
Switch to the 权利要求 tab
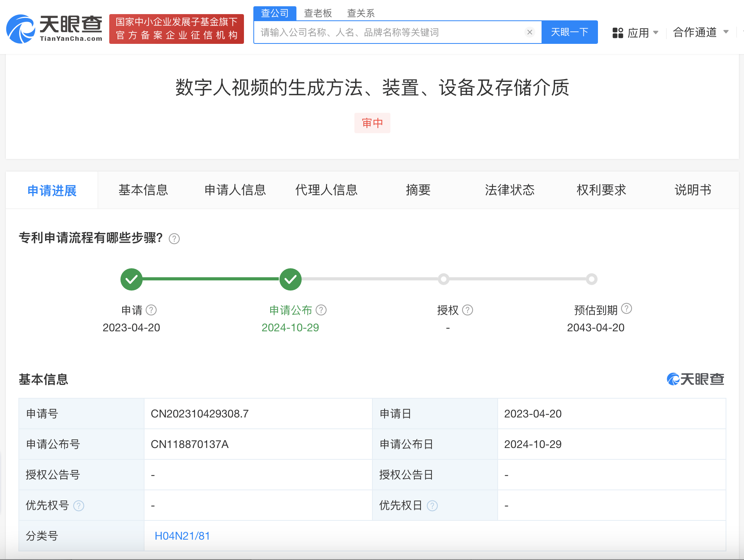point(601,190)
